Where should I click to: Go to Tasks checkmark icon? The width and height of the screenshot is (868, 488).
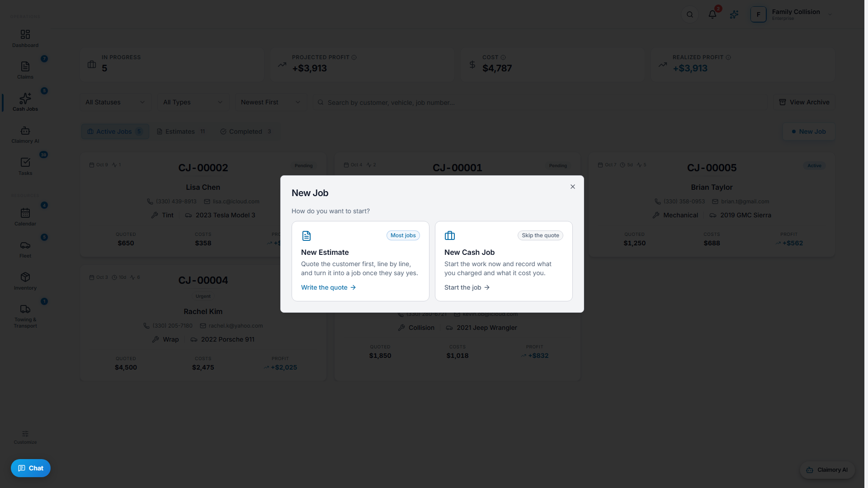[25, 163]
